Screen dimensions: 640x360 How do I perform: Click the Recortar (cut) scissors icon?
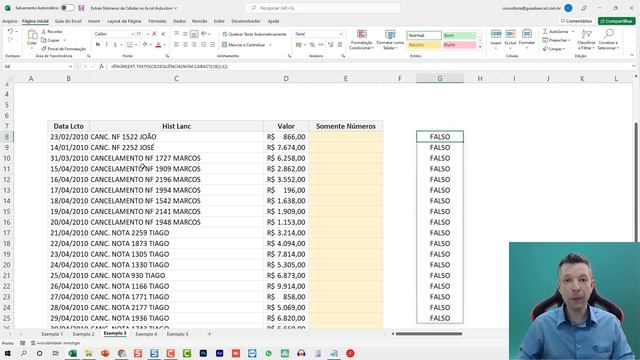point(44,31)
